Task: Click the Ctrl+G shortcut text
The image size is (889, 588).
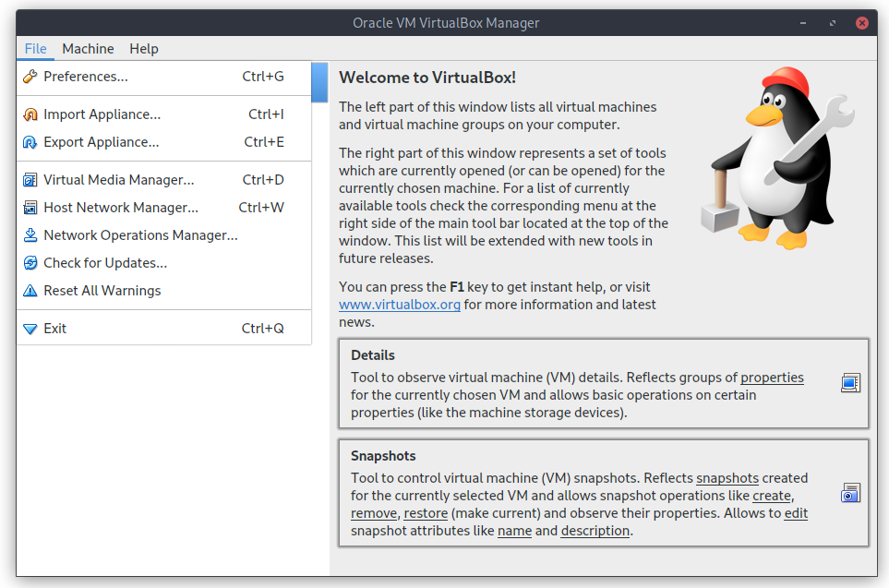Action: (x=263, y=77)
